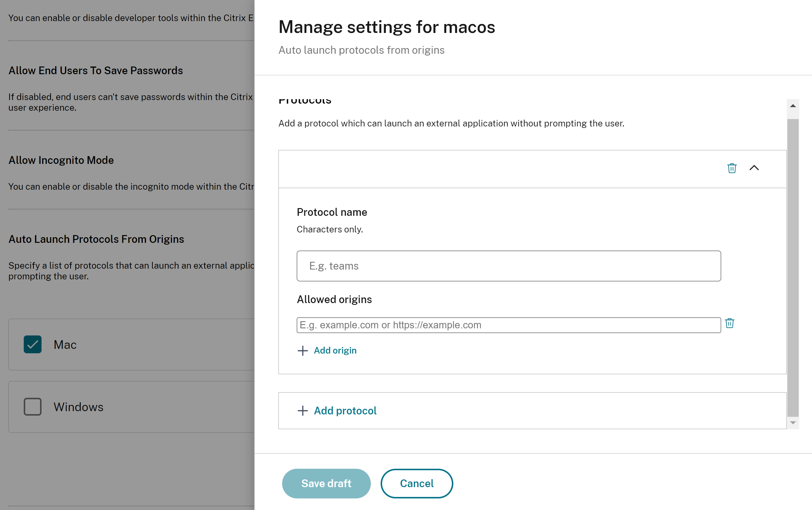Image resolution: width=812 pixels, height=510 pixels.
Task: Click the Auto Launch Protocols From Origins heading
Action: pyautogui.click(x=96, y=239)
